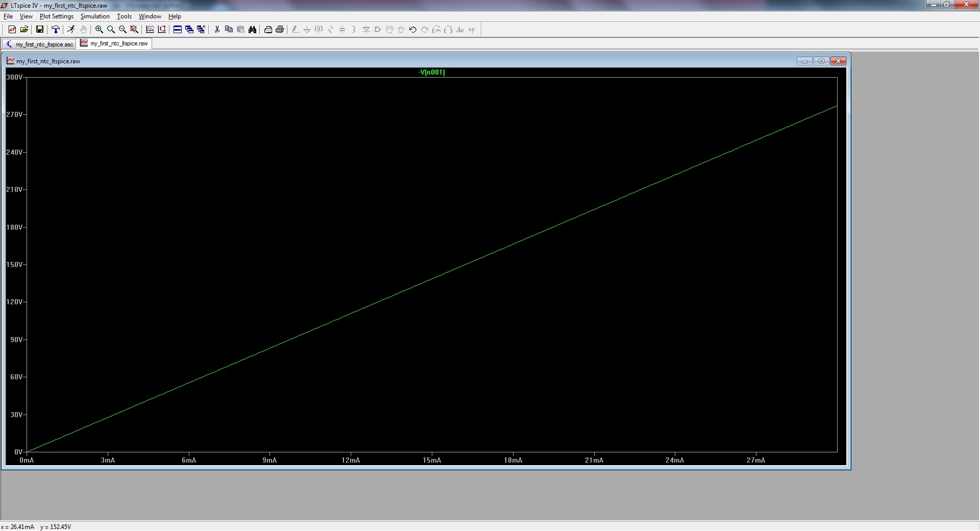Click the Open file folder icon
The height and width of the screenshot is (531, 980).
pyautogui.click(x=24, y=30)
